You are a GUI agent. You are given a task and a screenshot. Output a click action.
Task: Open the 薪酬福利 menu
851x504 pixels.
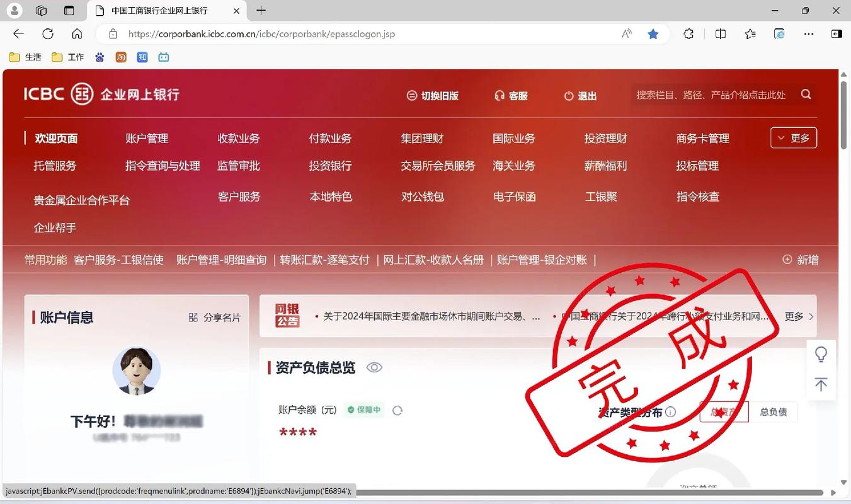coord(606,166)
